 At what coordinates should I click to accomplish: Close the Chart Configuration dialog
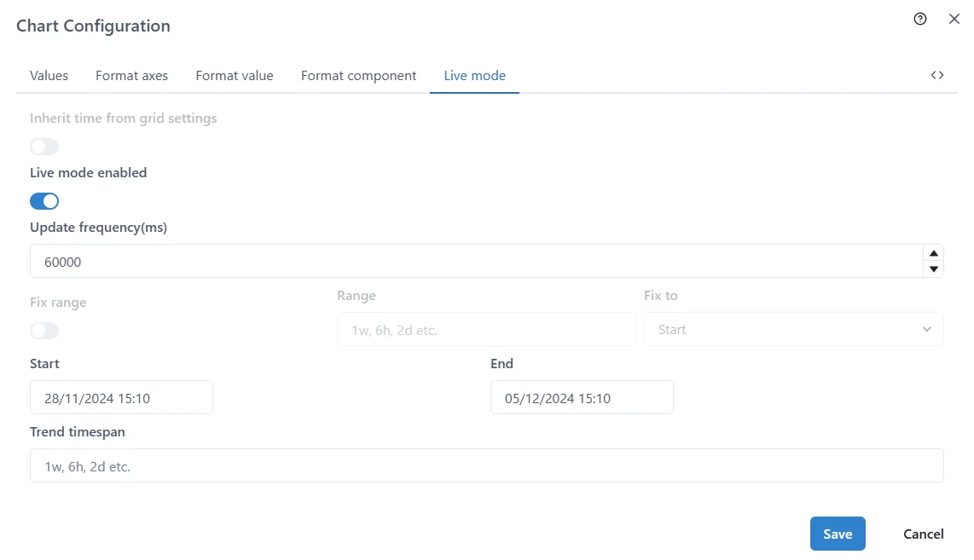[x=954, y=19]
